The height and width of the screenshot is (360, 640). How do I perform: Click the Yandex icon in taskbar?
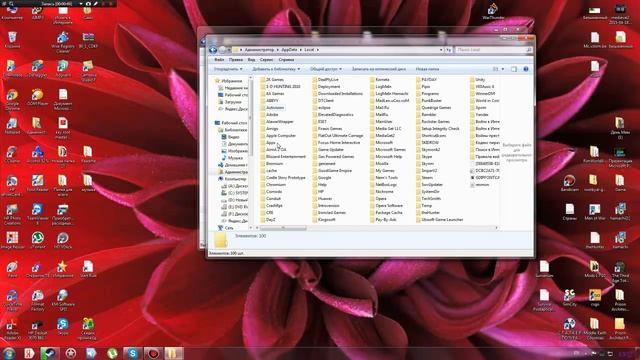[29, 353]
